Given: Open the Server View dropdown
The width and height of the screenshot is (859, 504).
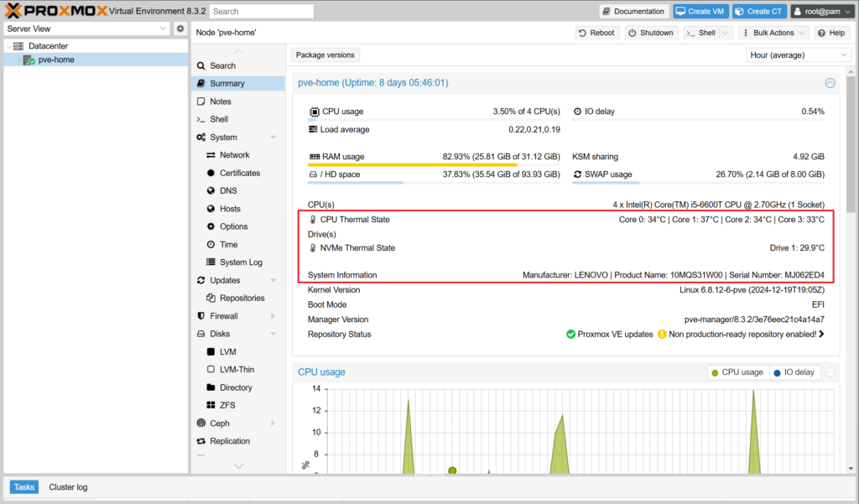Looking at the screenshot, I should (x=86, y=29).
